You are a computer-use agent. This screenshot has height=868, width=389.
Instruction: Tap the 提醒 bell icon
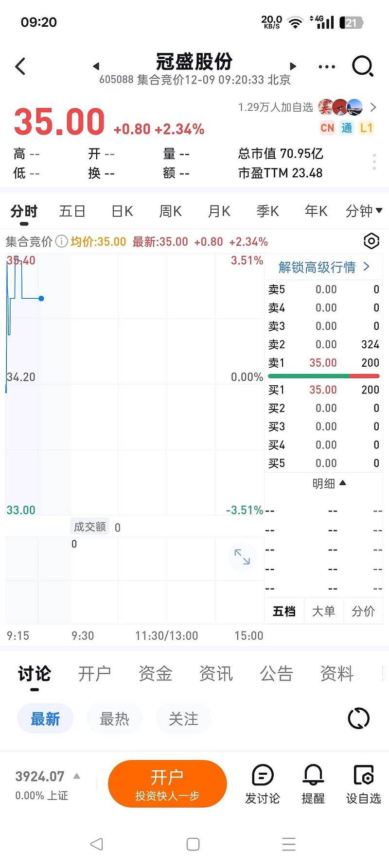tap(313, 784)
